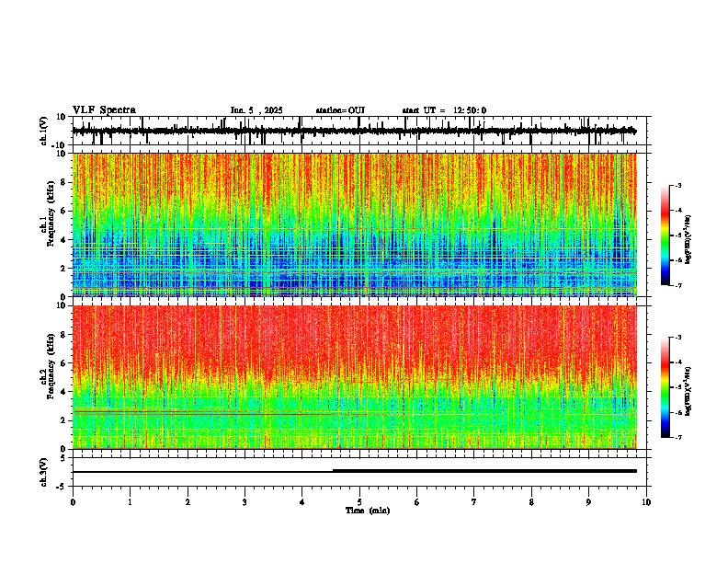Click the '-3' label on ch.2 colorbar
This screenshot has height=563, width=728.
pos(677,338)
